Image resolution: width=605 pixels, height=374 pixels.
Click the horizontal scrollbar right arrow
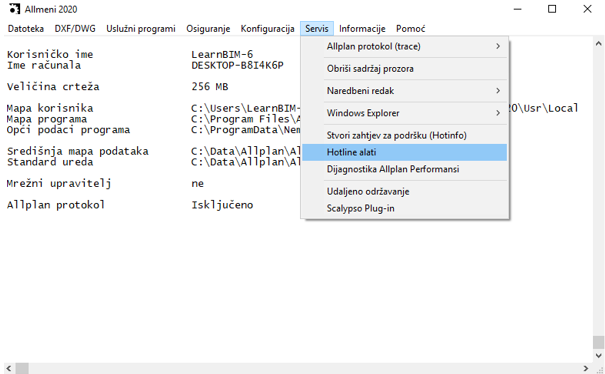click(586, 368)
